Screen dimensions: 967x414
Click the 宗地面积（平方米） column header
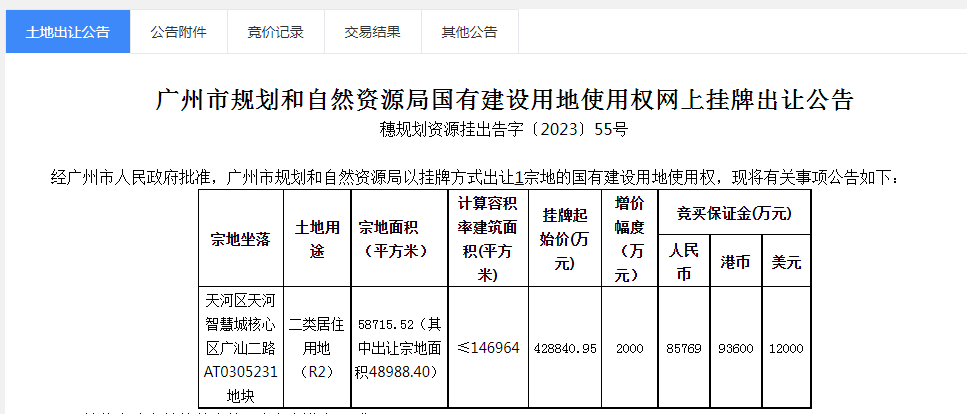400,238
